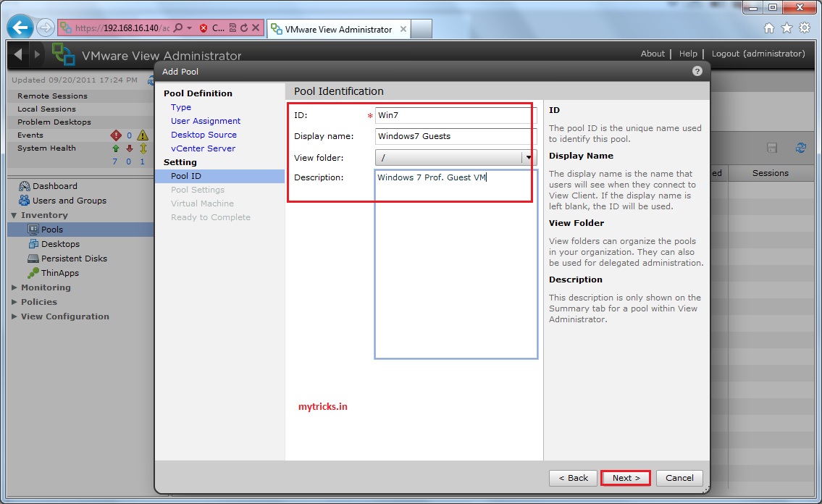Click the browser URL address field
Screen dimensions: 822x504
[122, 28]
